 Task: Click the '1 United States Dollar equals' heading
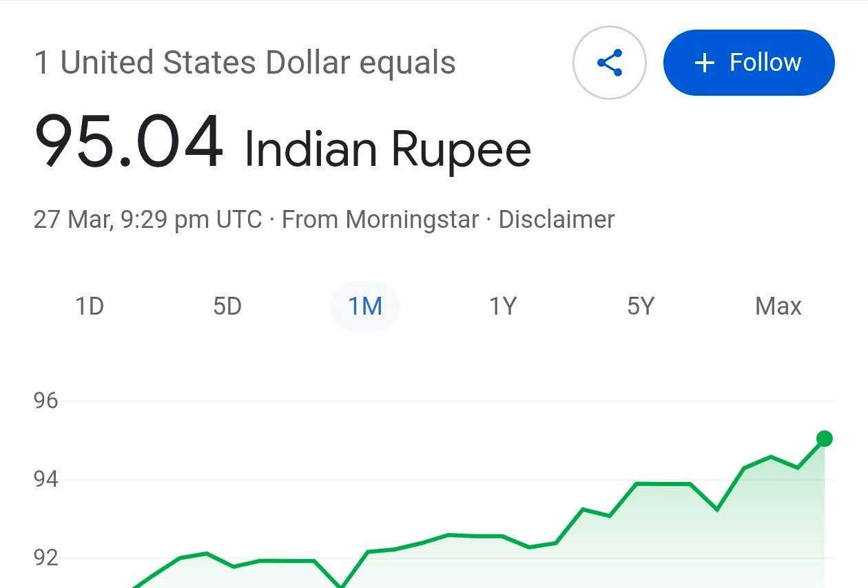coord(245,63)
